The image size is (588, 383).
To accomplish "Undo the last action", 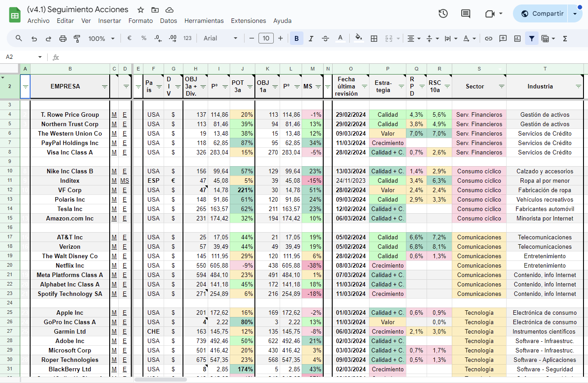I will pos(34,39).
